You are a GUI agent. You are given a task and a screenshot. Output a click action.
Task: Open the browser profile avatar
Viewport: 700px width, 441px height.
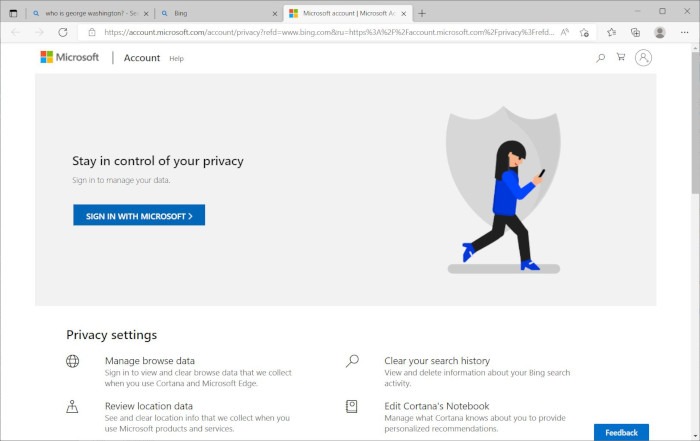click(659, 32)
